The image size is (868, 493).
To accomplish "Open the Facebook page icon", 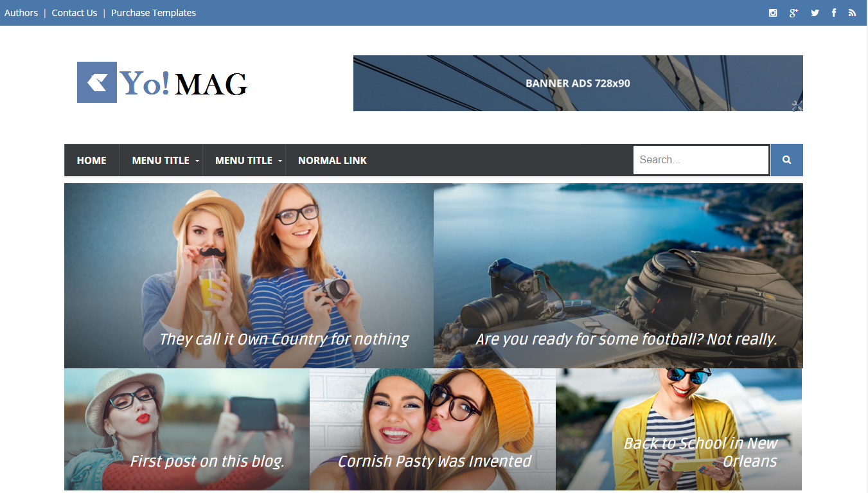I will [834, 13].
